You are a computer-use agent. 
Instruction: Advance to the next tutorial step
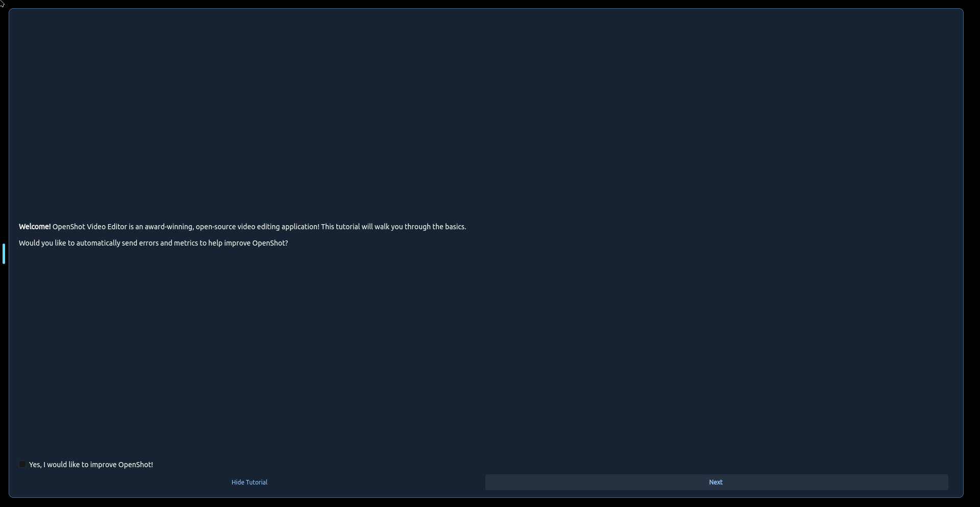tap(716, 482)
